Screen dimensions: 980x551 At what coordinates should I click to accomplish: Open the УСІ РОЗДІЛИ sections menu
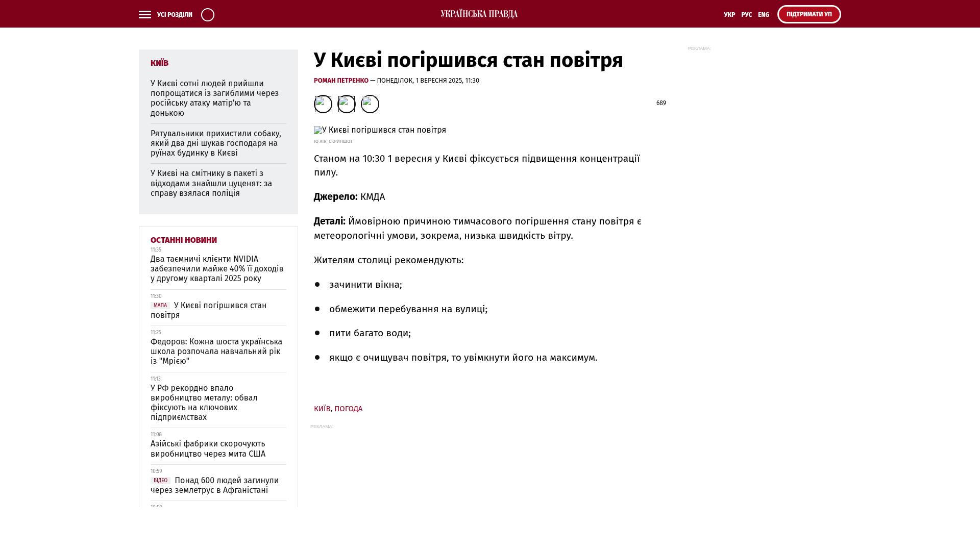(x=175, y=15)
